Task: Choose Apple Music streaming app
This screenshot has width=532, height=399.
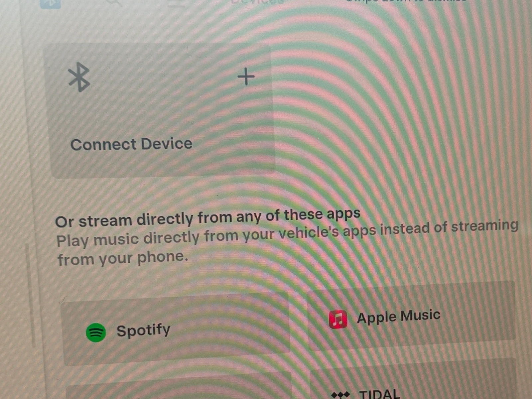Action: click(411, 316)
